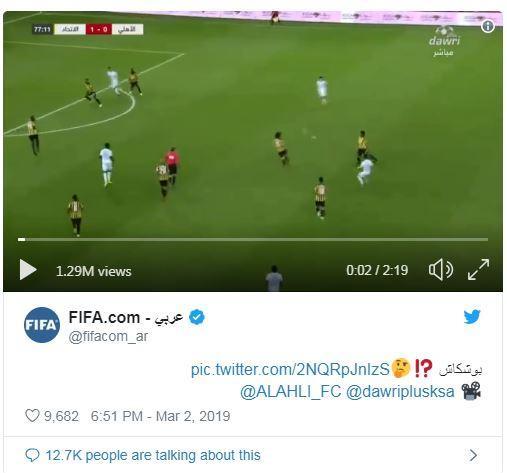Open the FIFA profile avatar
This screenshot has height=473, width=507.
pyautogui.click(x=42, y=325)
